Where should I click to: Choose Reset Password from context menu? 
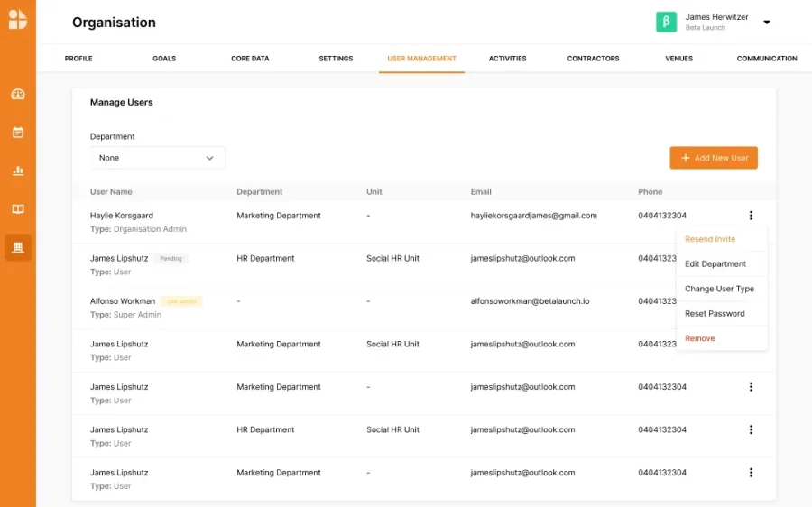715,313
